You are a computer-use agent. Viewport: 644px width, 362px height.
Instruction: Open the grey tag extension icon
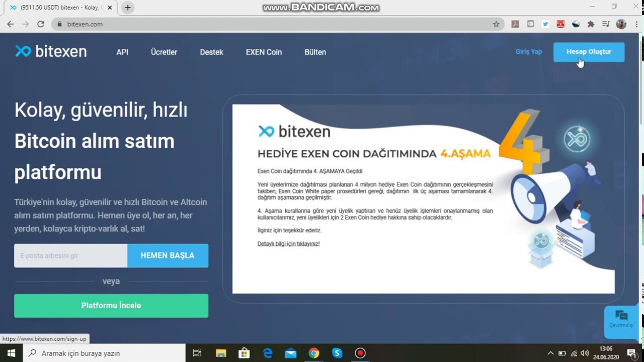pos(530,24)
